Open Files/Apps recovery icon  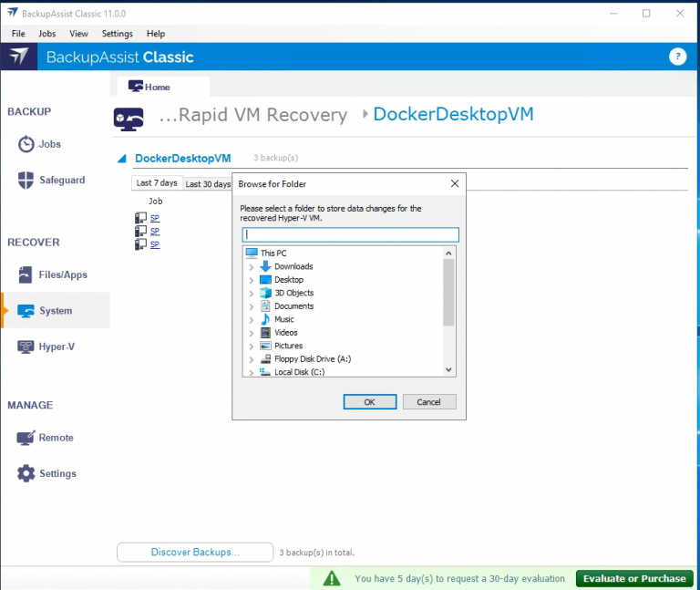tap(26, 274)
